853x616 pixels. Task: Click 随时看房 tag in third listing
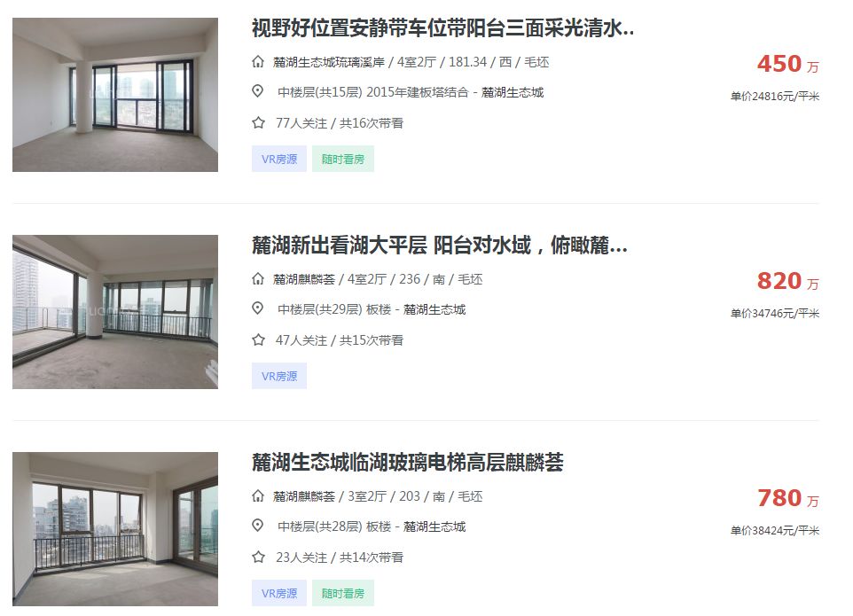tap(343, 593)
